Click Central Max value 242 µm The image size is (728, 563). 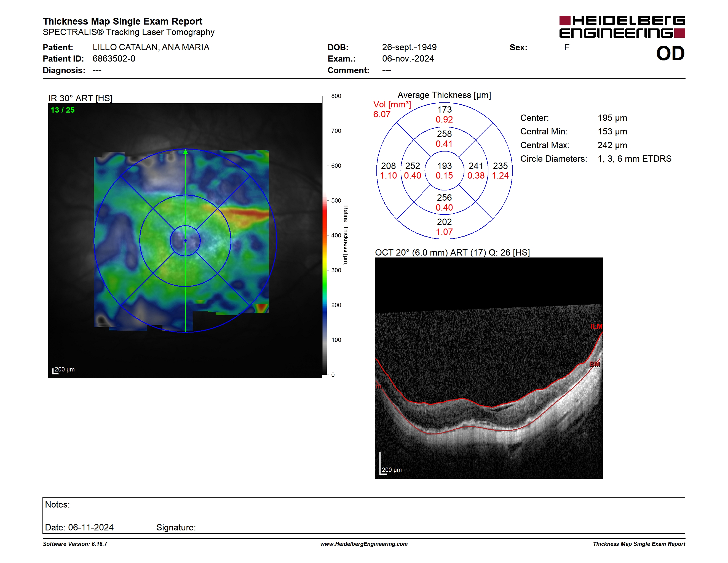pyautogui.click(x=612, y=145)
